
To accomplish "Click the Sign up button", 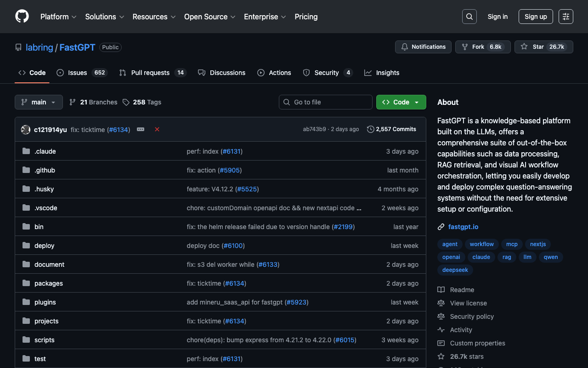I will tap(535, 17).
